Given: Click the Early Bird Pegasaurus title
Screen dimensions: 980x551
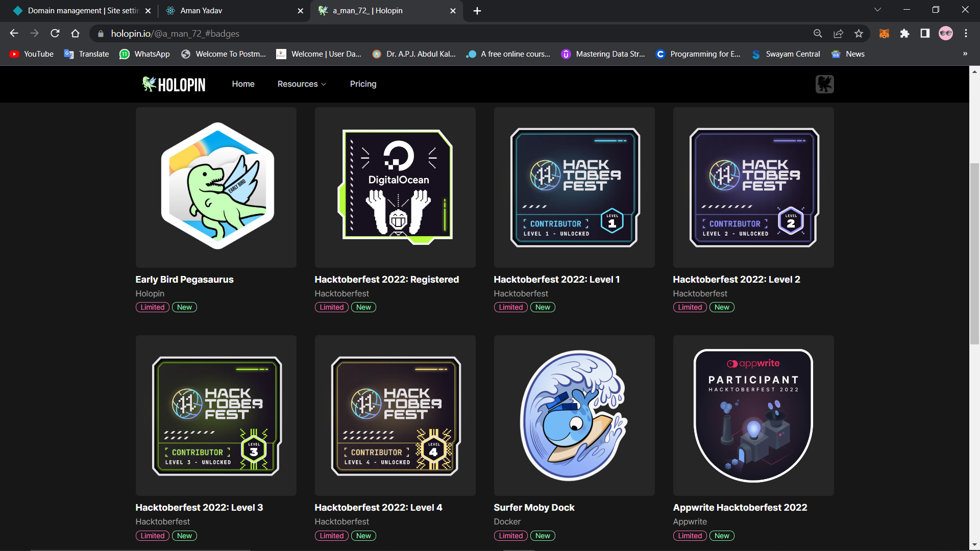Looking at the screenshot, I should click(x=184, y=280).
